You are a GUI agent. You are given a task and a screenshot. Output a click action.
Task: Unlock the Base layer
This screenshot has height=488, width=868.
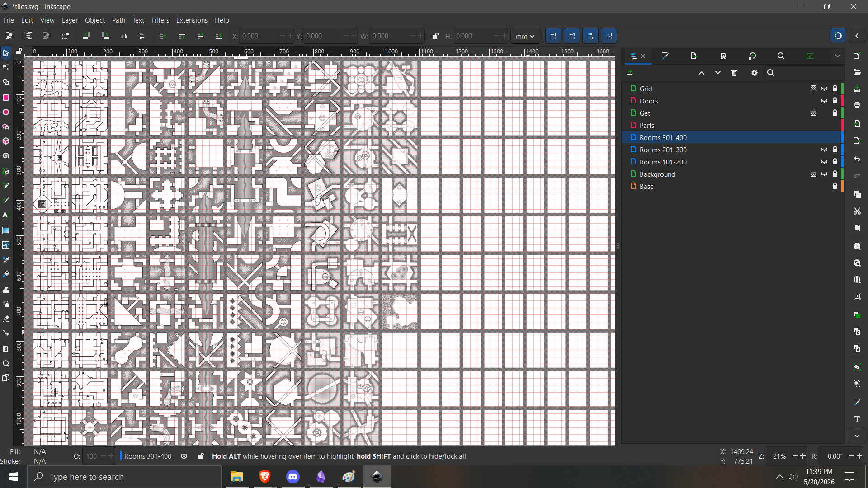tap(835, 186)
